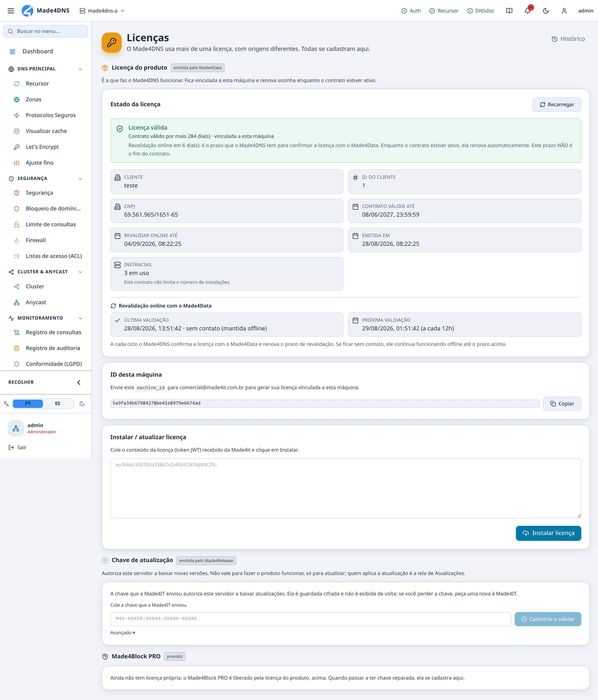Open the notifications bell
Image resolution: width=598 pixels, height=700 pixels.
pos(527,11)
